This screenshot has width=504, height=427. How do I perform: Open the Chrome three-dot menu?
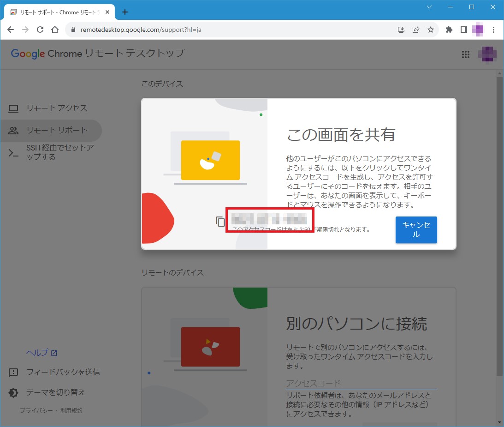(x=494, y=30)
